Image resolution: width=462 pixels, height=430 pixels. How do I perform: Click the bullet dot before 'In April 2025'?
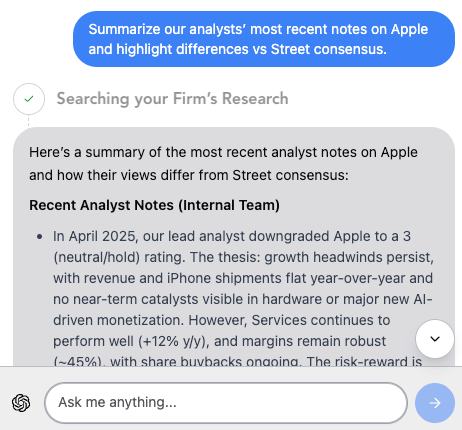[x=40, y=237]
